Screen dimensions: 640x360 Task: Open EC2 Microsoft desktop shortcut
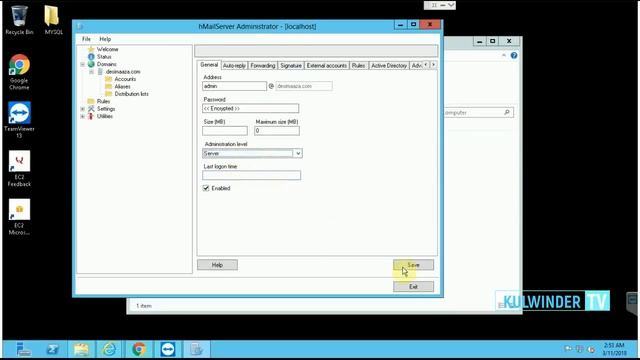(19, 216)
